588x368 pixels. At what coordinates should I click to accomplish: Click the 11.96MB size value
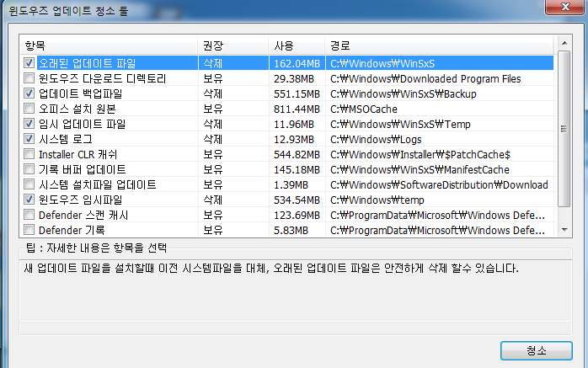pos(294,125)
